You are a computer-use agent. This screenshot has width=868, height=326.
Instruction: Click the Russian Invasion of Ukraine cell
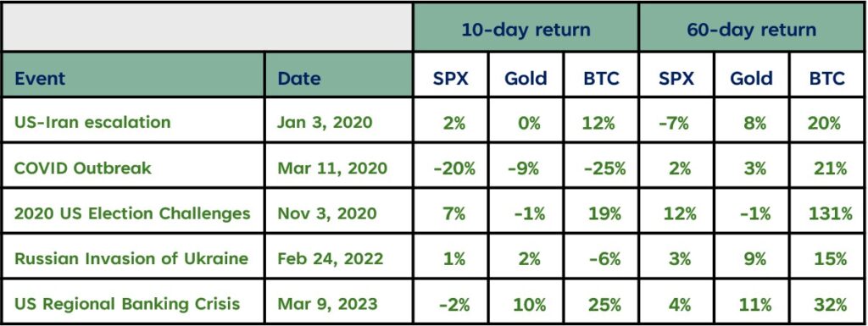pyautogui.click(x=133, y=257)
